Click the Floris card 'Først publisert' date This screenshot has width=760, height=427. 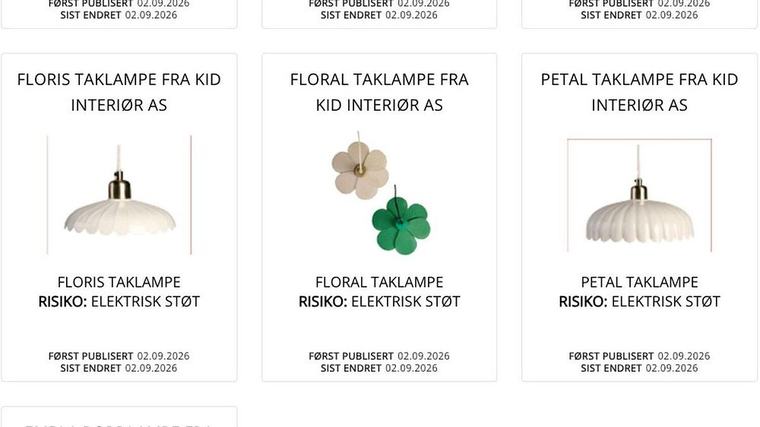(x=163, y=356)
